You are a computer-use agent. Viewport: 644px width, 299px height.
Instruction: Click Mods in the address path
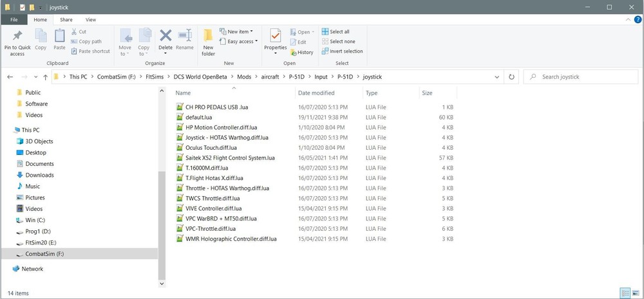click(x=244, y=77)
